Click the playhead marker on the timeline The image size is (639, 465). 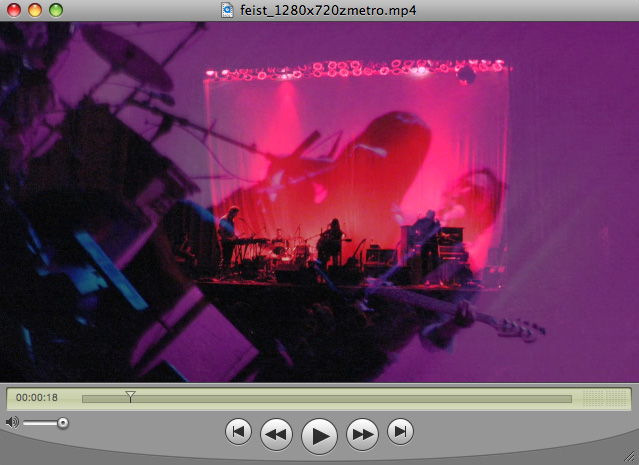pyautogui.click(x=130, y=397)
